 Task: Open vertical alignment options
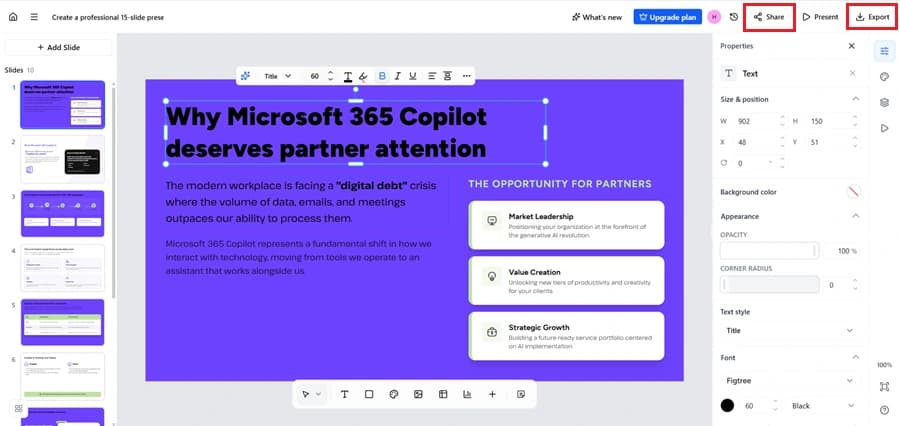447,76
